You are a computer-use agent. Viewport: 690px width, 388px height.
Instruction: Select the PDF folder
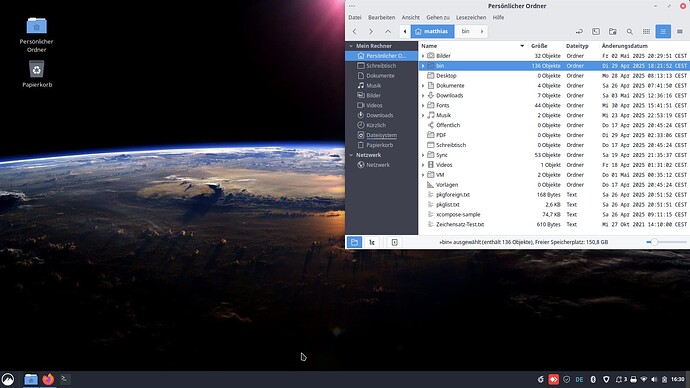pos(441,135)
